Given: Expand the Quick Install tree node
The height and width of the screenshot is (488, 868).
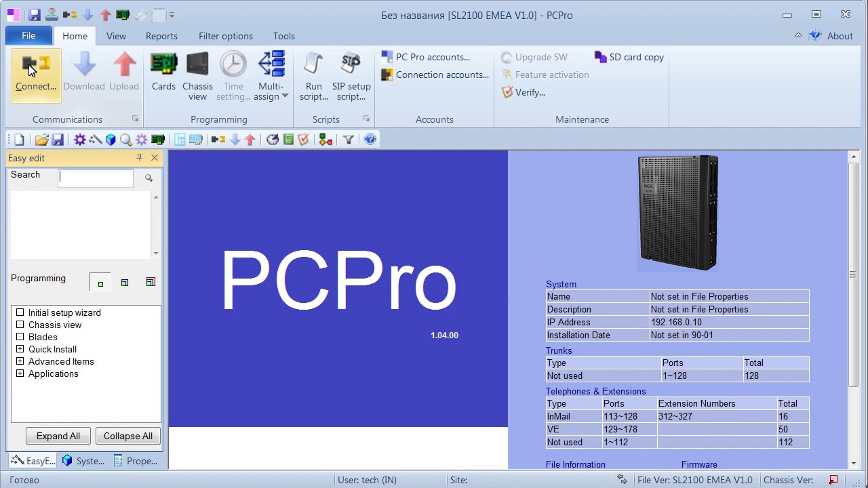Looking at the screenshot, I should tap(20, 349).
